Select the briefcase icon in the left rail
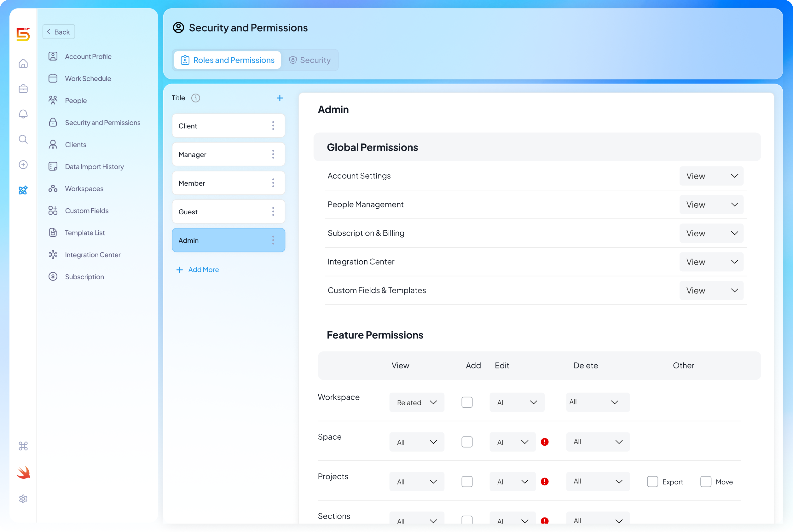The height and width of the screenshot is (532, 793). coord(23,89)
